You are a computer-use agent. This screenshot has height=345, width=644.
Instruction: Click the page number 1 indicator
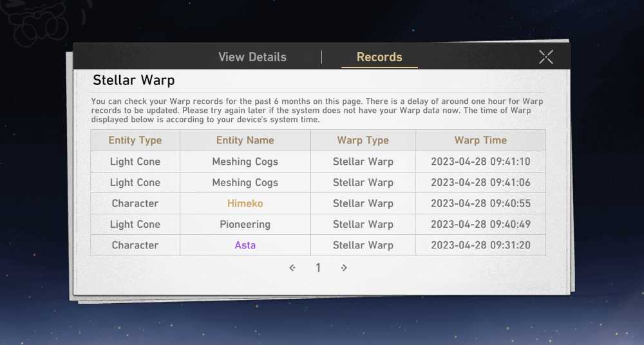pos(318,268)
